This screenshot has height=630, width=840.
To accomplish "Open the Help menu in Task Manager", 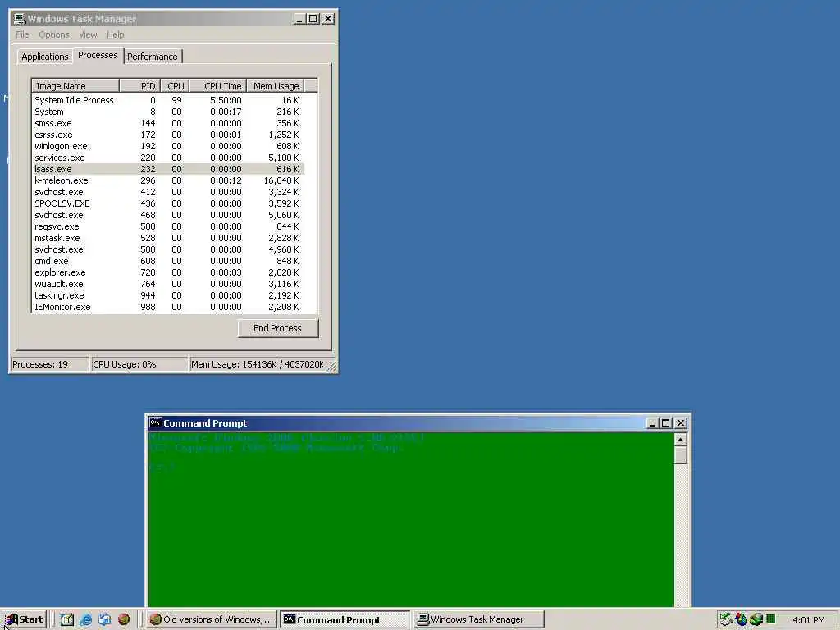I will (x=115, y=34).
